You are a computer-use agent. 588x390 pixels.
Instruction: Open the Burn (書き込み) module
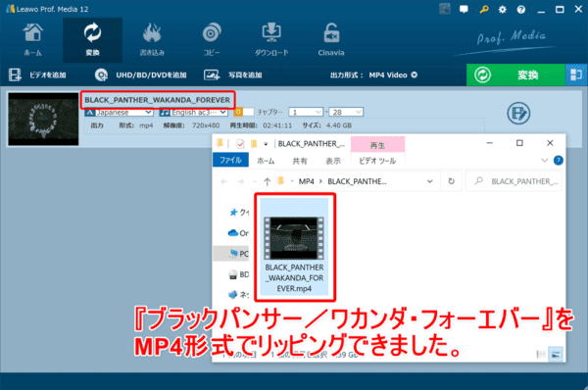pyautogui.click(x=152, y=40)
